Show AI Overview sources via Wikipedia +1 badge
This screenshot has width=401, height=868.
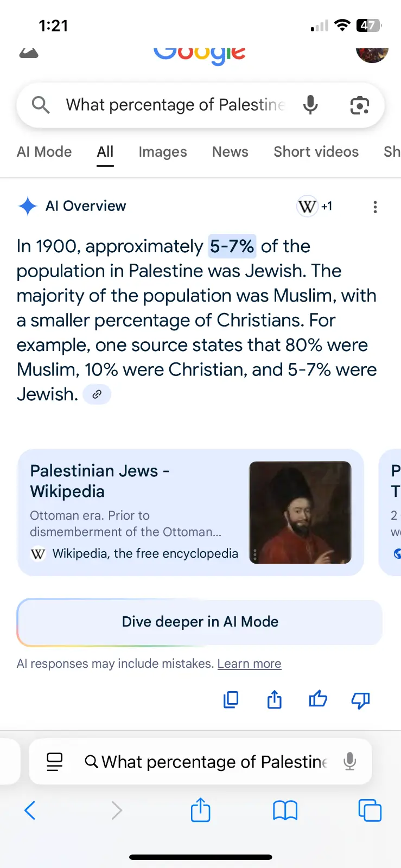click(x=315, y=206)
